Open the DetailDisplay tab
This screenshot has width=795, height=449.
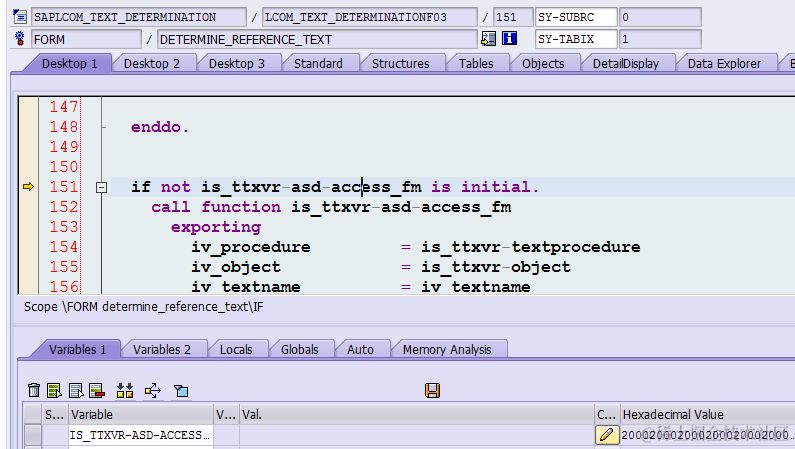626,63
